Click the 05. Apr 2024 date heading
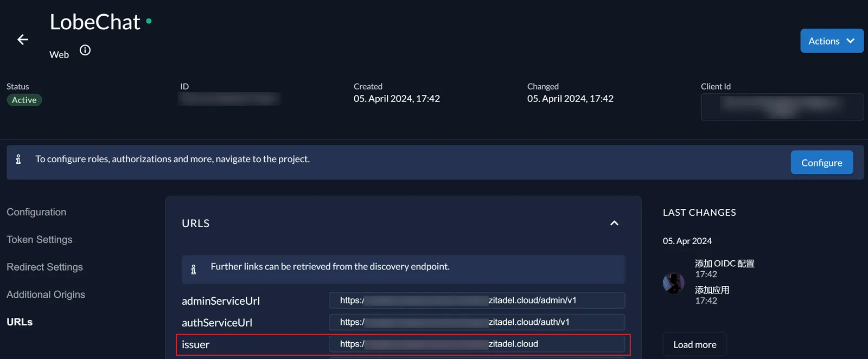This screenshot has width=868, height=359. 687,241
